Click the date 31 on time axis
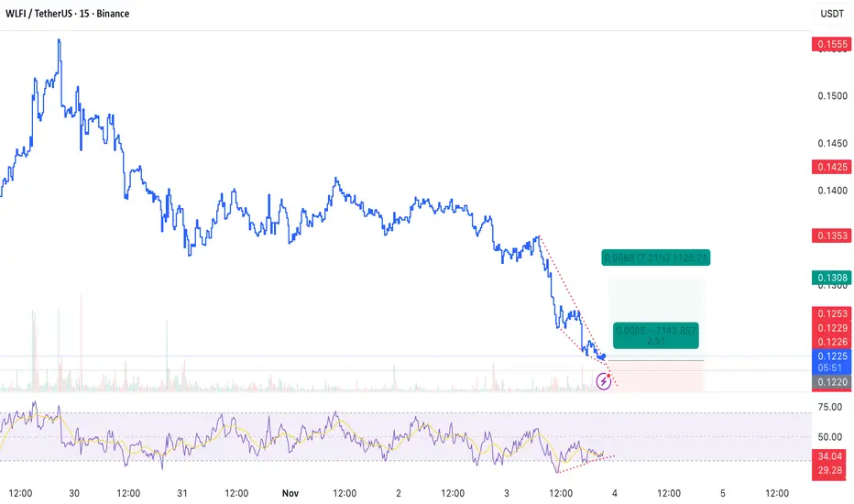 pyautogui.click(x=182, y=493)
